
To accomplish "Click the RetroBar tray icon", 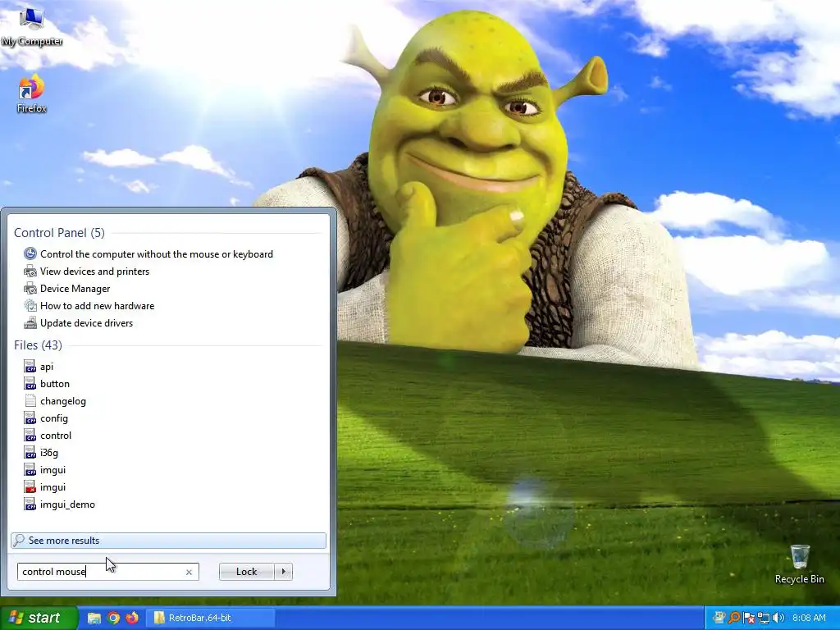I will click(x=719, y=619).
